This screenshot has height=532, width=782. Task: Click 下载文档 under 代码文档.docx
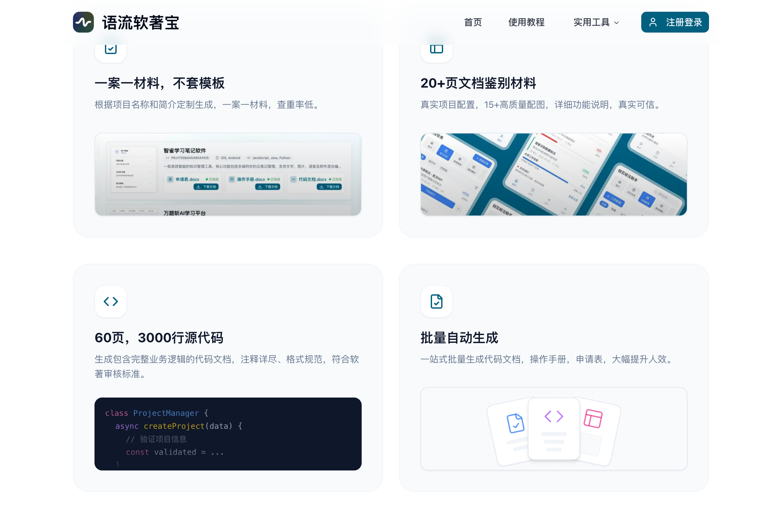click(329, 187)
